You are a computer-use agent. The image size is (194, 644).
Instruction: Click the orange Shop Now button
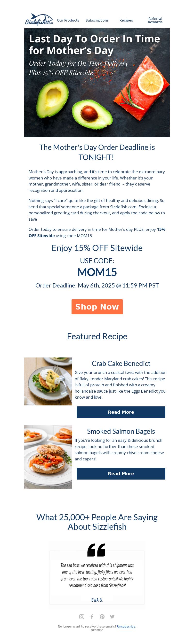pos(97,307)
